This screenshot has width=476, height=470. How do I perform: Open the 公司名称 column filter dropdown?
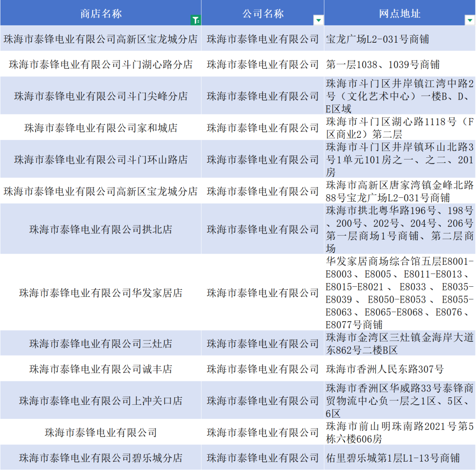pyautogui.click(x=319, y=20)
